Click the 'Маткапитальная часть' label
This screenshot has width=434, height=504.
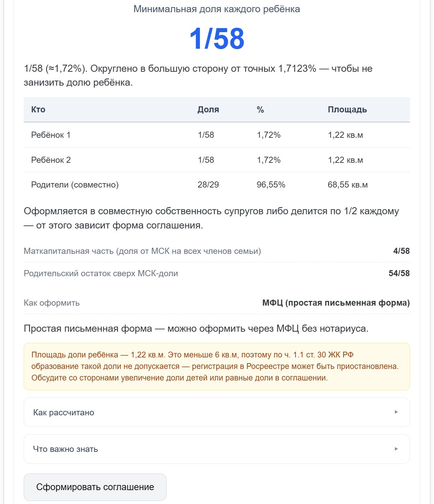[142, 251]
